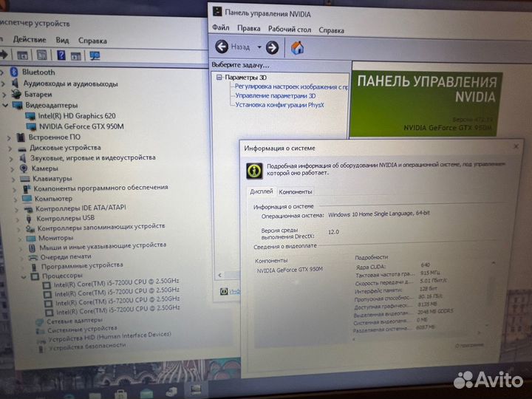Screen dimensions: 532x399
Task: Click the Очереди печати printer icon
Action: click(33, 258)
